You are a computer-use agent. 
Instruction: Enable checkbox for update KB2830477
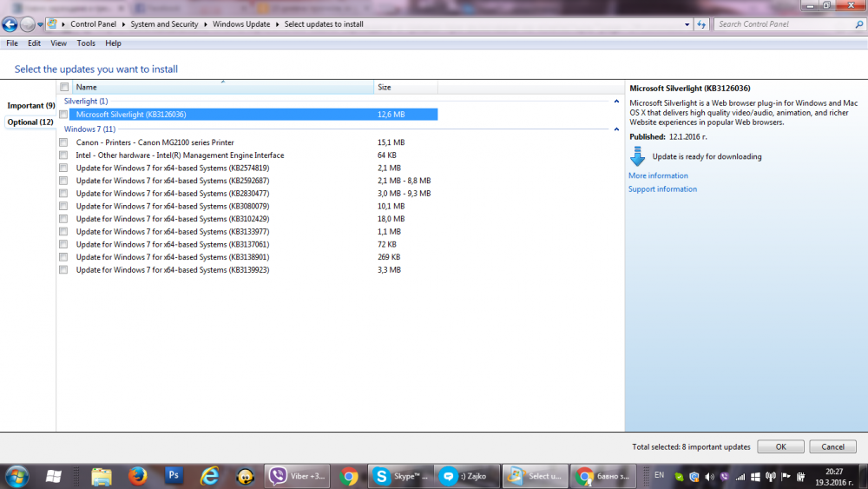pos(63,194)
